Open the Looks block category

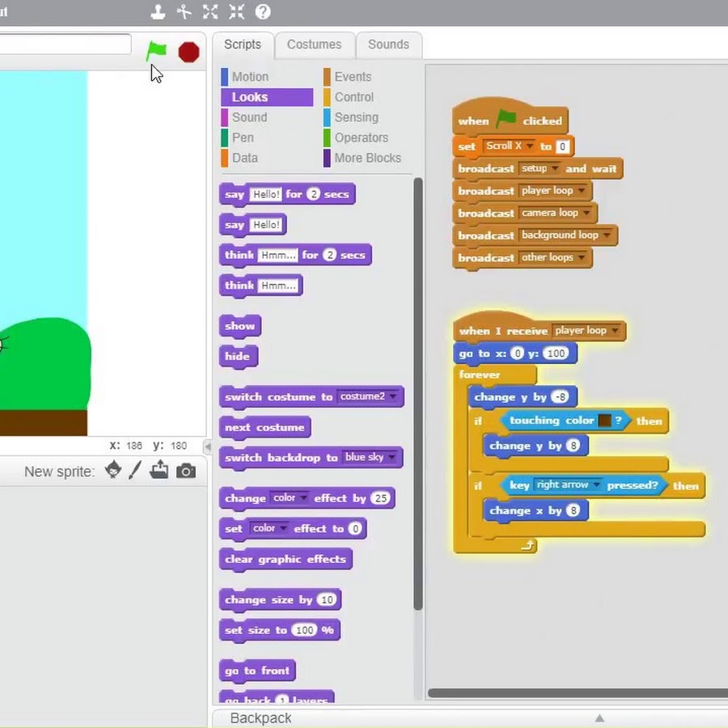click(267, 97)
